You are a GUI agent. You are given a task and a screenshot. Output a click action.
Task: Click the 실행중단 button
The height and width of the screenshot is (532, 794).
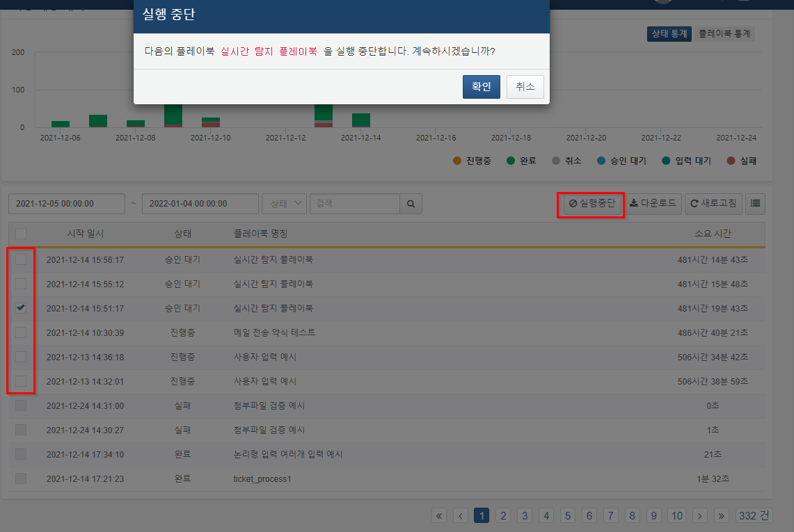[x=591, y=204]
